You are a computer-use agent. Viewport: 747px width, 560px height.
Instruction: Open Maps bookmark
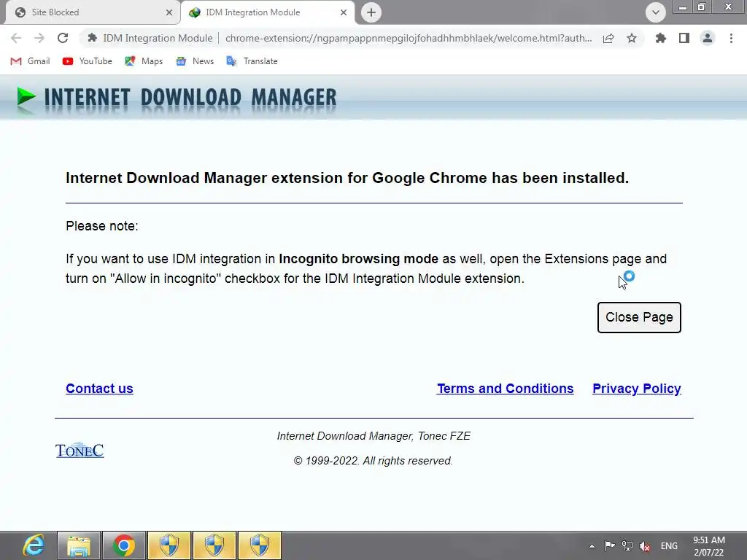coord(144,61)
